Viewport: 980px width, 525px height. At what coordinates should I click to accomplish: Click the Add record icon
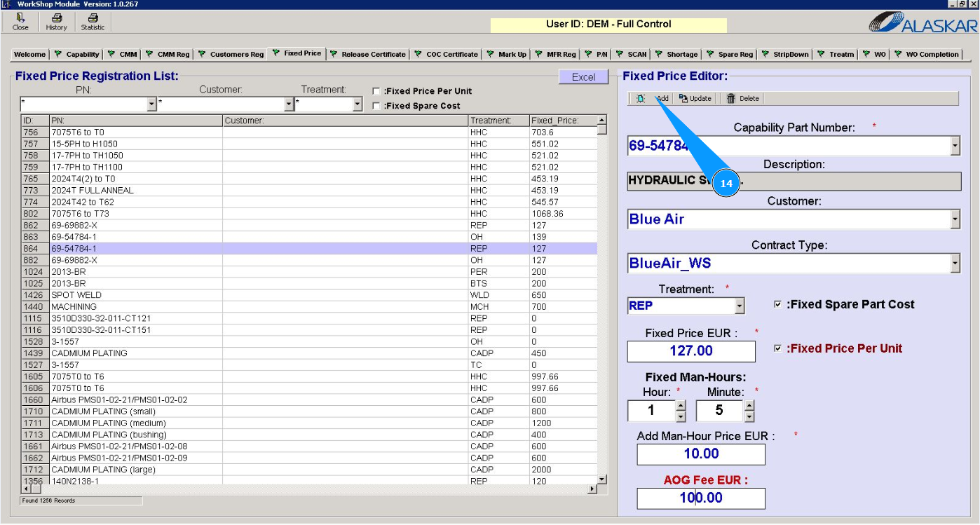click(x=641, y=99)
